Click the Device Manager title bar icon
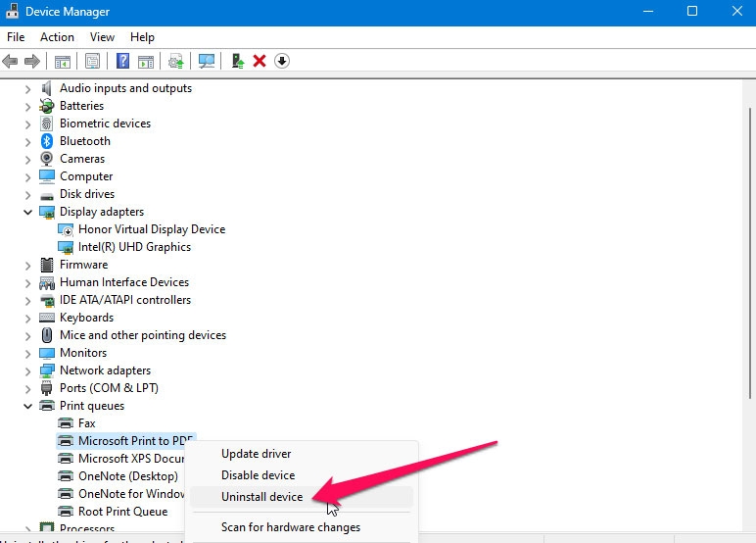 point(12,11)
